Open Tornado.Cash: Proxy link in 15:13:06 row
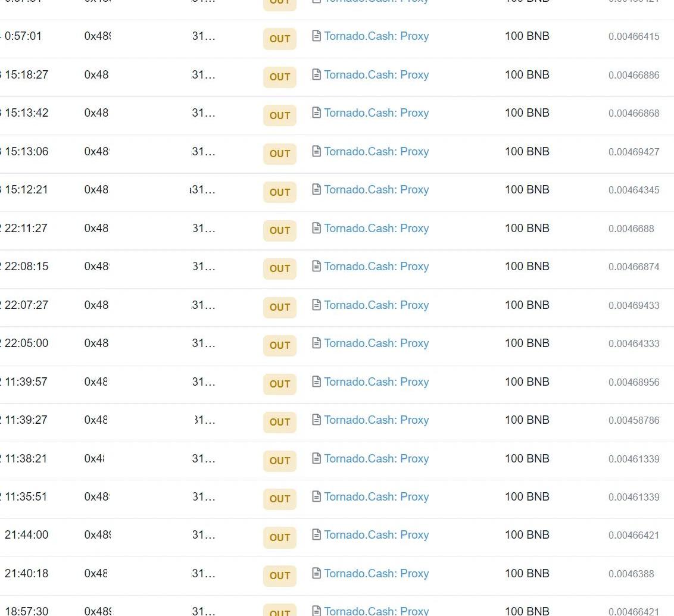The height and width of the screenshot is (616, 674). click(x=376, y=152)
